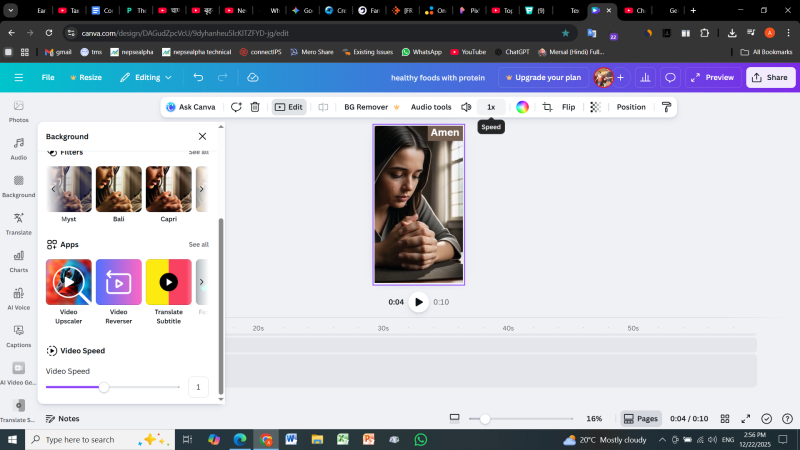Click See all next to Apps
The width and height of the screenshot is (800, 450).
point(198,244)
